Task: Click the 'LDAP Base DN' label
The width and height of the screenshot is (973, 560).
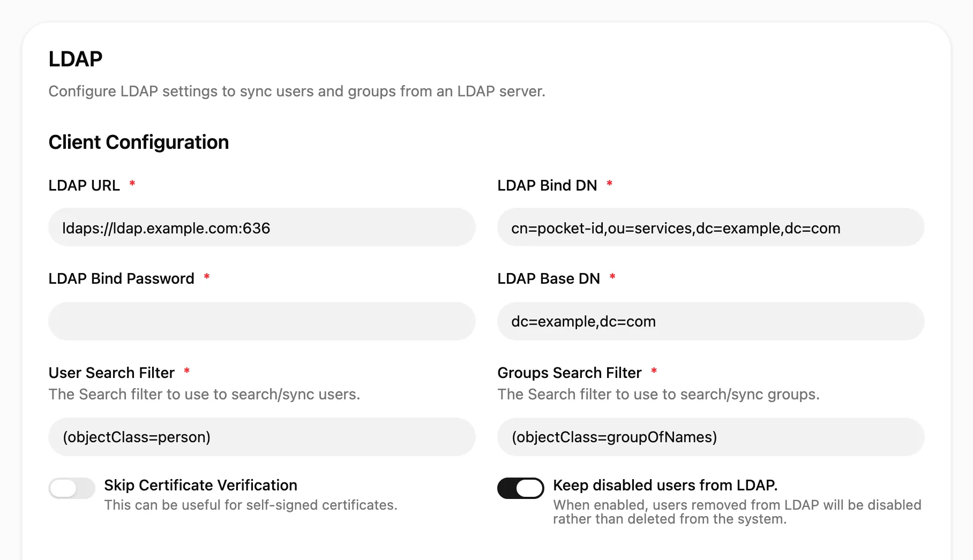Action: pos(549,278)
